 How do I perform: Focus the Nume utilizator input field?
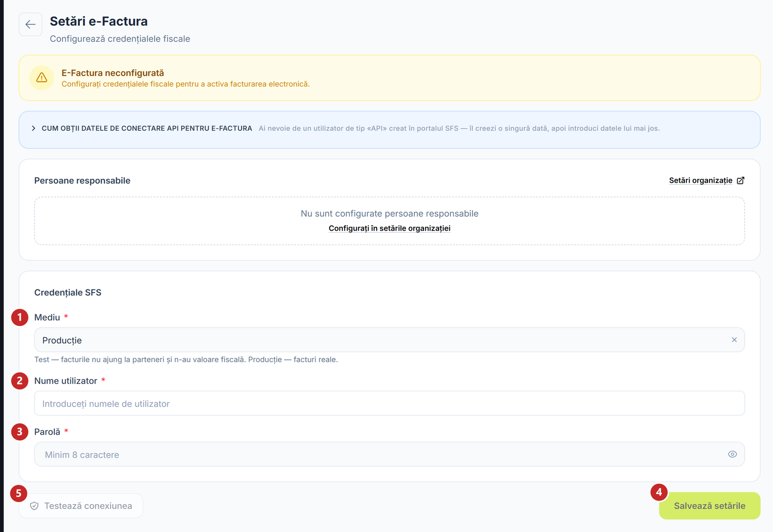tap(390, 403)
